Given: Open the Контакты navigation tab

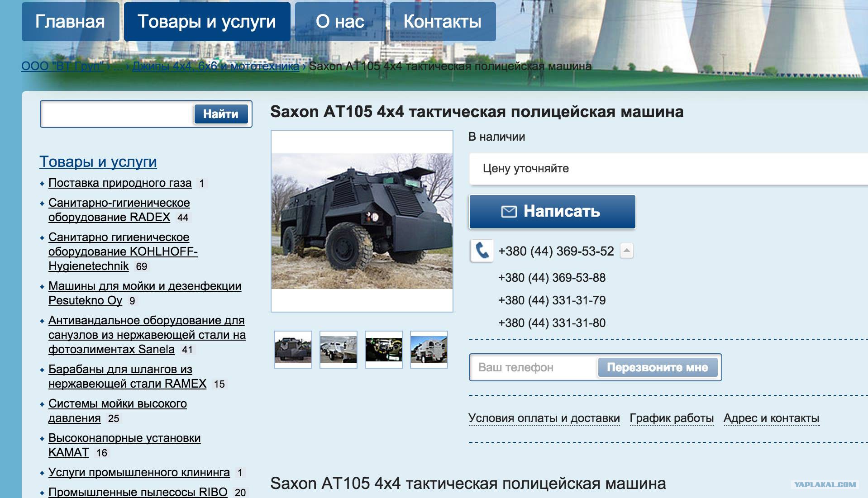Looking at the screenshot, I should pyautogui.click(x=443, y=22).
